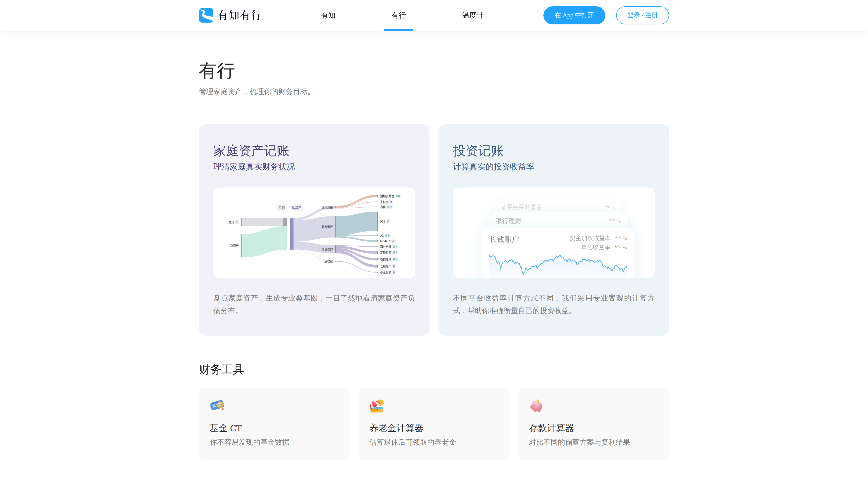Screen dimensions: 868x488
Task: Click the Sankey chart thumbnail
Action: click(314, 233)
